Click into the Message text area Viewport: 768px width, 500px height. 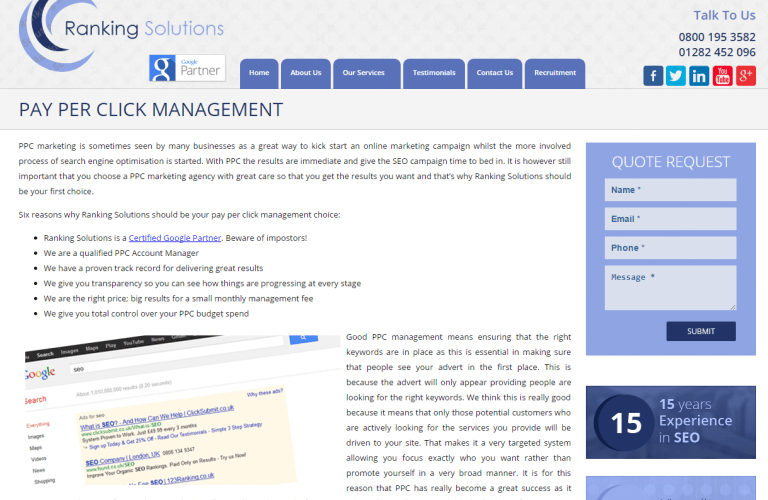[671, 288]
